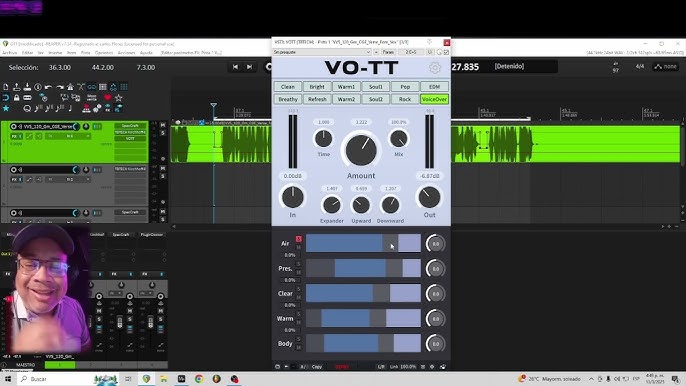
Task: Click the metronome toolbar icon
Action: 70,87
